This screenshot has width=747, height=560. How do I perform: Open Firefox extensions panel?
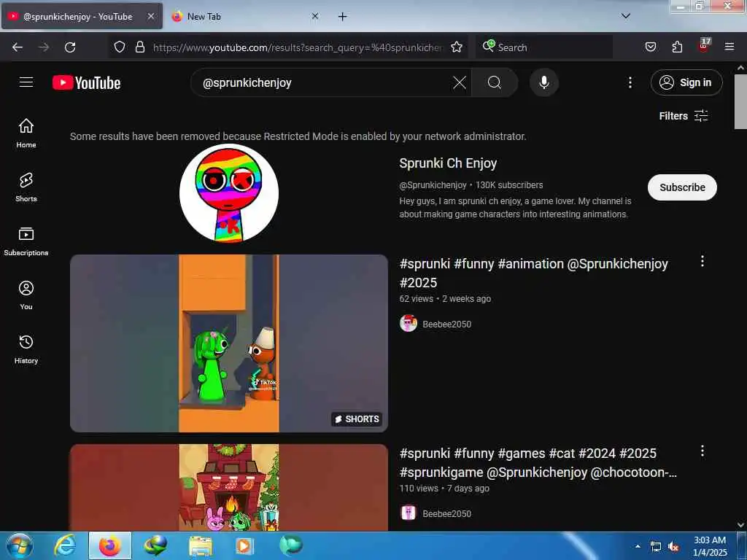(x=677, y=47)
